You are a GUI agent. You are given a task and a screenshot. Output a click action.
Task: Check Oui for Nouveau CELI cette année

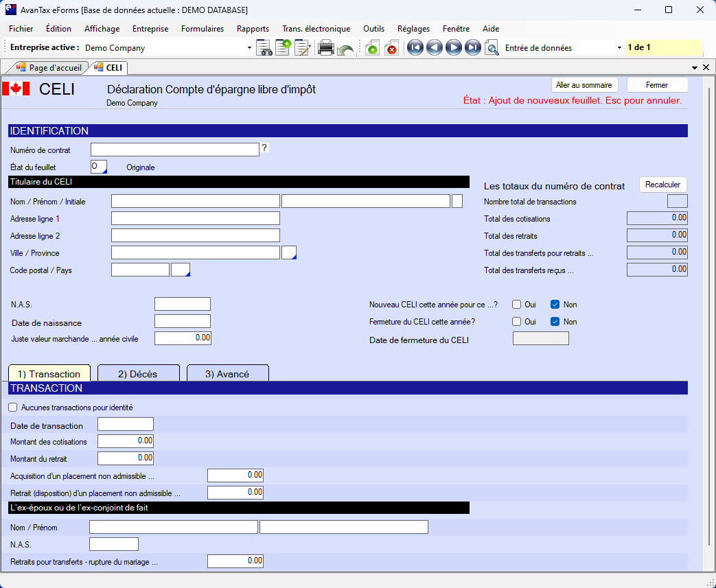click(517, 305)
